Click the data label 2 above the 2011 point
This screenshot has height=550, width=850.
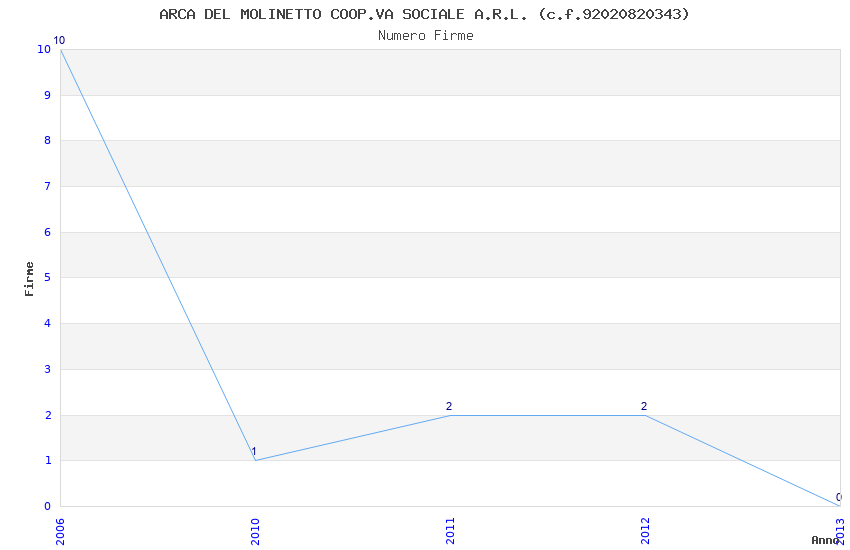pos(449,406)
